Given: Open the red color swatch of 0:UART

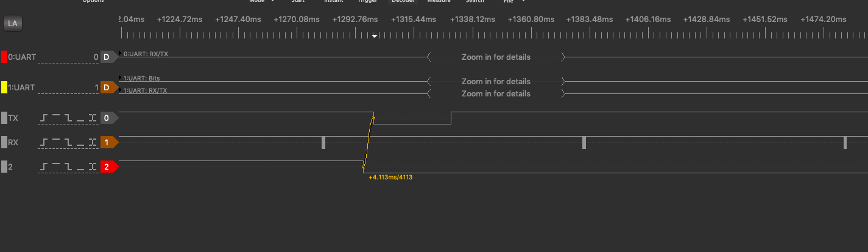Looking at the screenshot, I should point(4,57).
